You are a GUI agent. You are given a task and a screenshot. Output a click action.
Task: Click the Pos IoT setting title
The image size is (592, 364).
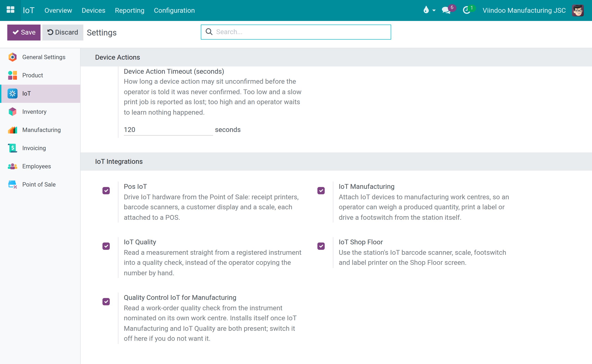click(135, 186)
